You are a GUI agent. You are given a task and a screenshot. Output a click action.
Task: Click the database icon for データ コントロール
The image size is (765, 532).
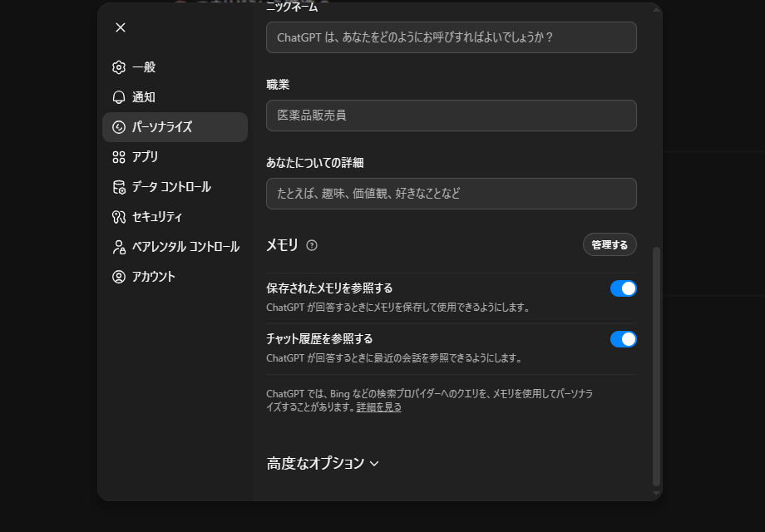[119, 187]
